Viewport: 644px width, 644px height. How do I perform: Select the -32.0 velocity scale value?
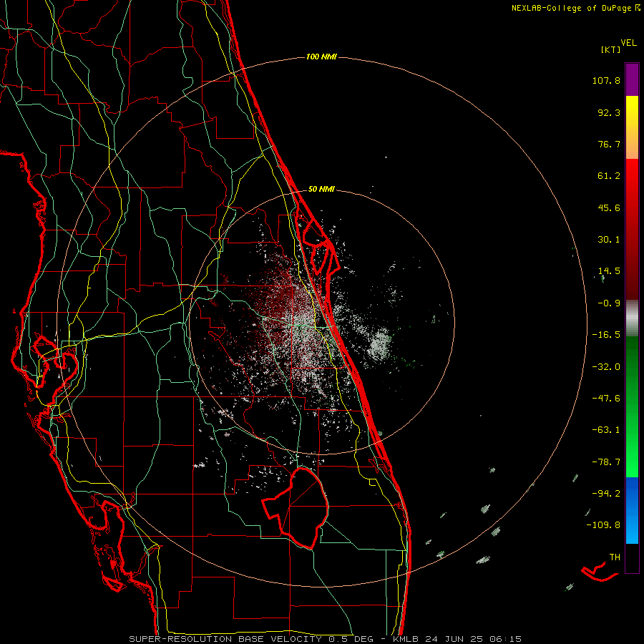pos(606,367)
